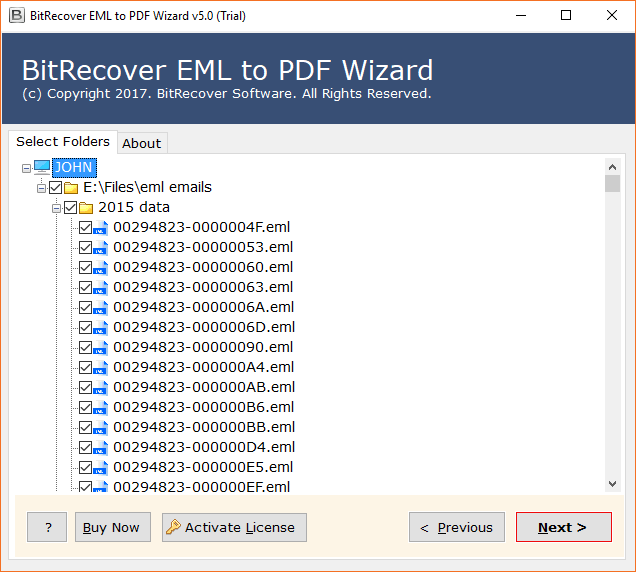Select file name 00294823-00000060.eml
Viewport: 636px width, 572px height.
pos(203,267)
